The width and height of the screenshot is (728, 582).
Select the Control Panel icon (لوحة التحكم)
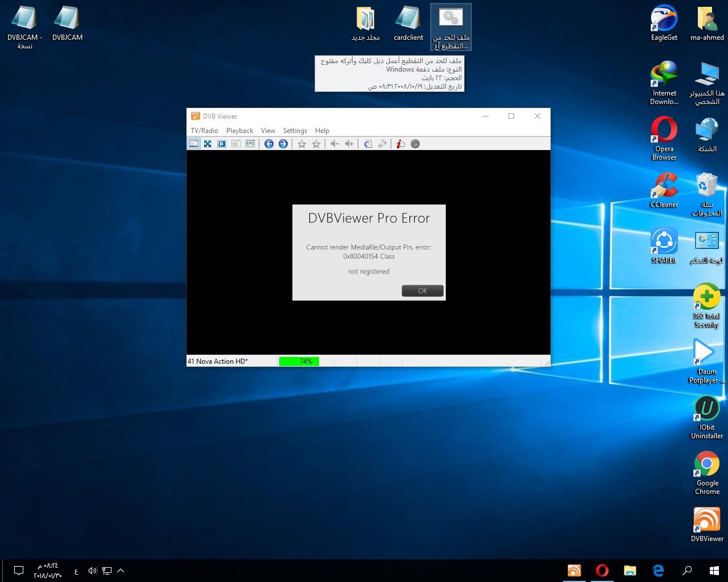click(x=707, y=246)
